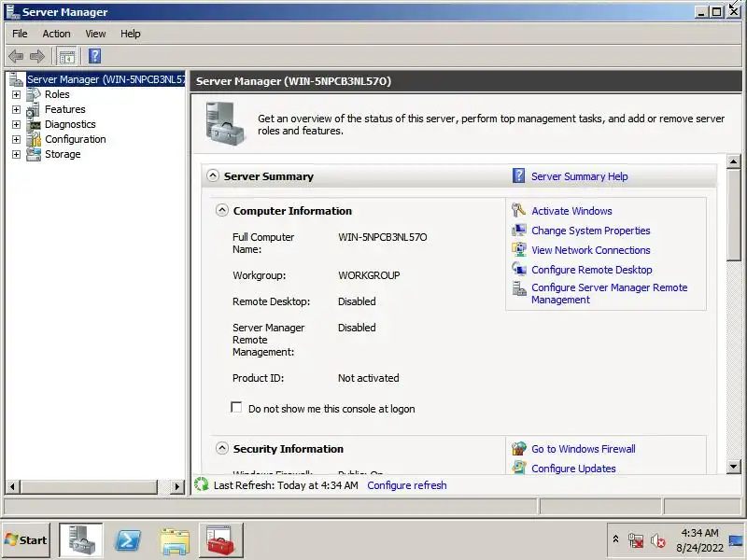Click the muted volume tray icon

[658, 540]
